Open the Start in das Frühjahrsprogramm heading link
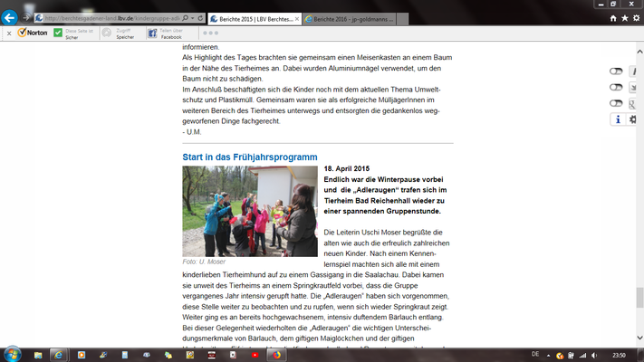The width and height of the screenshot is (644, 362). coord(250,157)
